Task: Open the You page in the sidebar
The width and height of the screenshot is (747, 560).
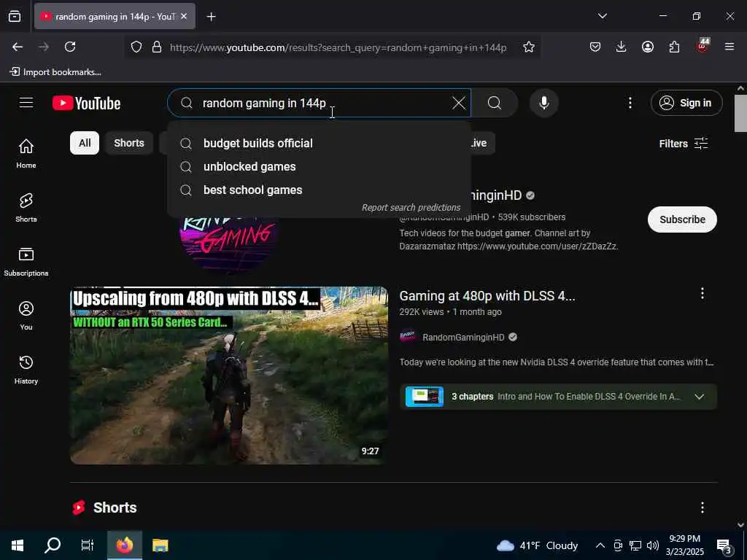Action: click(x=26, y=315)
